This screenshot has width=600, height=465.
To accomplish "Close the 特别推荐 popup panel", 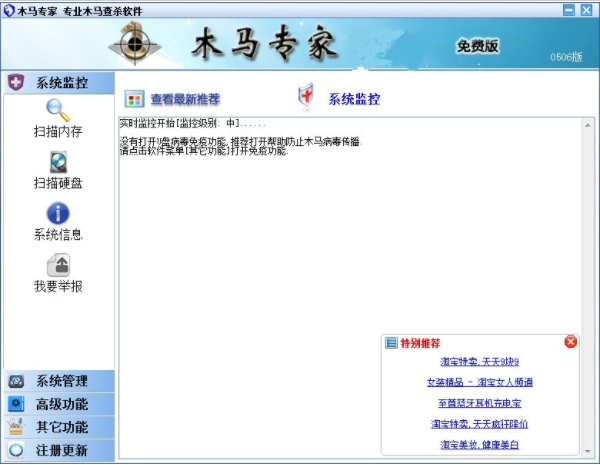I will 571,341.
